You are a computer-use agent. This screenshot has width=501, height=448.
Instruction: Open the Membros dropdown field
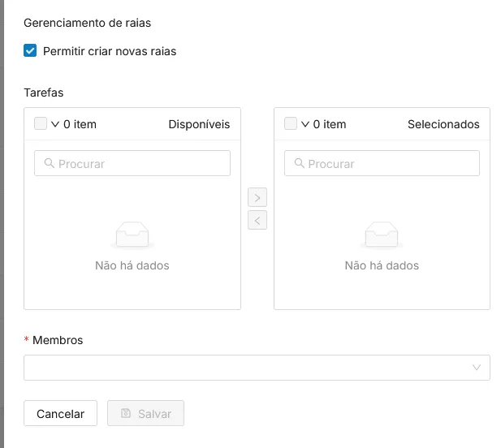(257, 368)
